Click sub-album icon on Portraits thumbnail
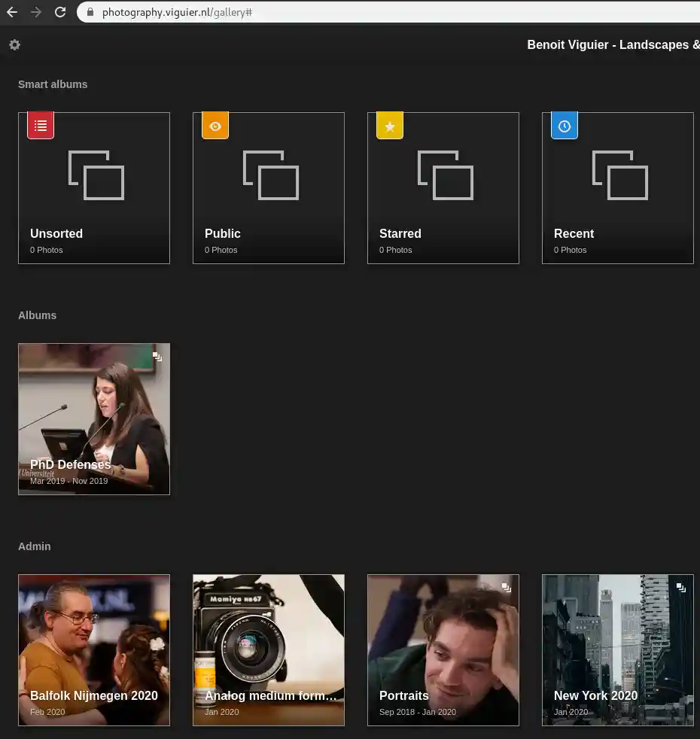 pyautogui.click(x=507, y=588)
